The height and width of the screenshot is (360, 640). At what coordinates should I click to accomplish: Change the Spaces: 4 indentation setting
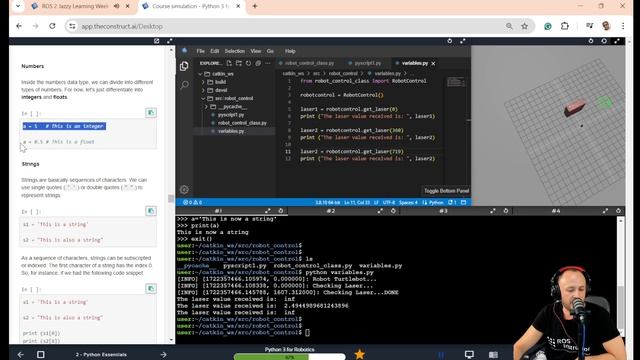point(408,202)
